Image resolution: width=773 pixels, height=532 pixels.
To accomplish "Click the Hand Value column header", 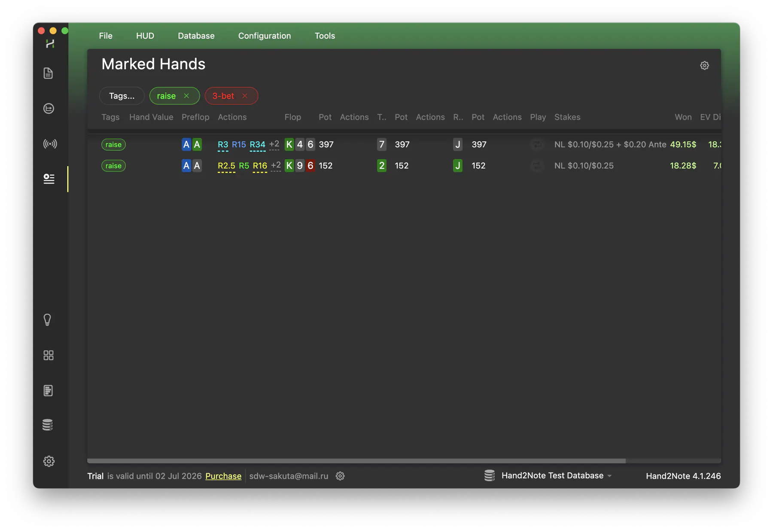I will coord(151,117).
